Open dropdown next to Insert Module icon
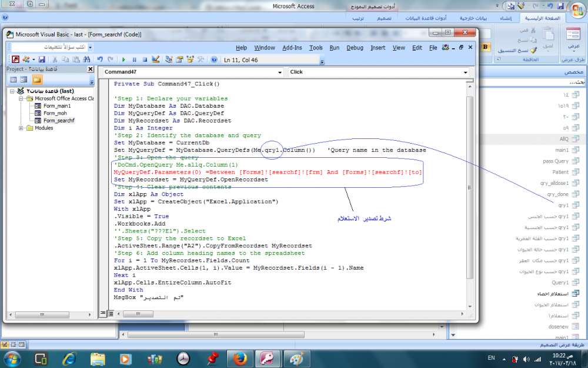The image size is (588, 368). click(34, 59)
